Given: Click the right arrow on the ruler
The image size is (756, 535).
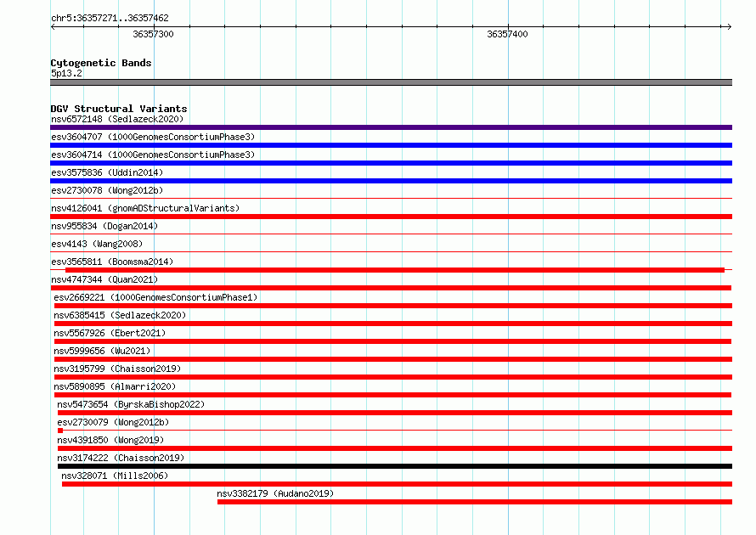Looking at the screenshot, I should point(730,26).
